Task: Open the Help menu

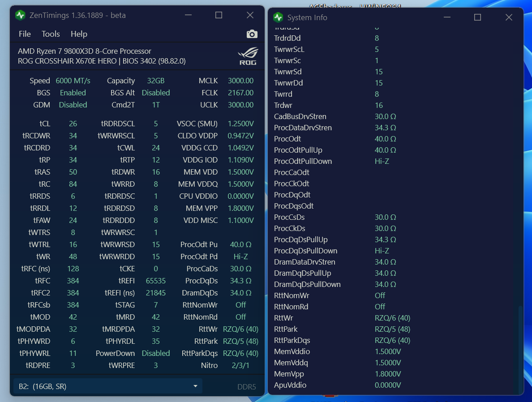Action: [79, 34]
